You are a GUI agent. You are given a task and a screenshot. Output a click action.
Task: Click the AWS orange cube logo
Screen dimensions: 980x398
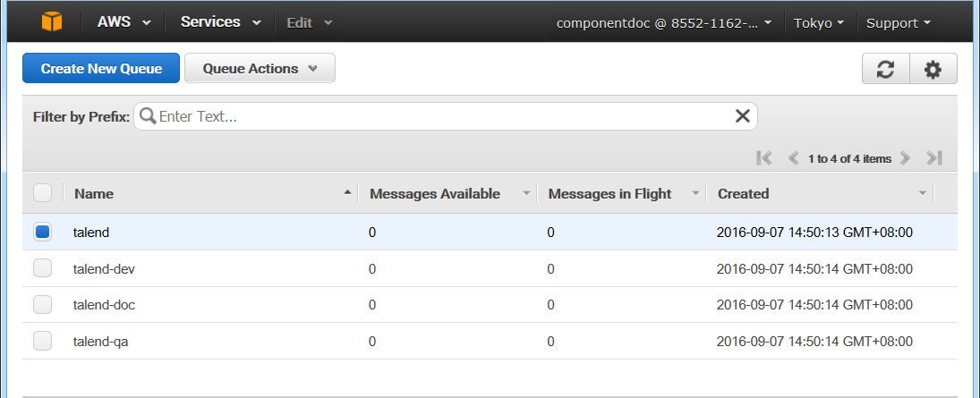tap(52, 21)
